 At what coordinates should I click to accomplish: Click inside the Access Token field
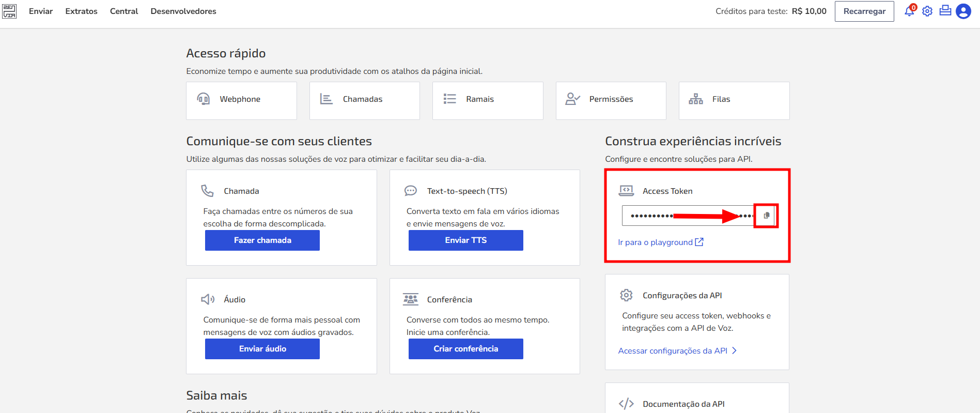coord(687,216)
